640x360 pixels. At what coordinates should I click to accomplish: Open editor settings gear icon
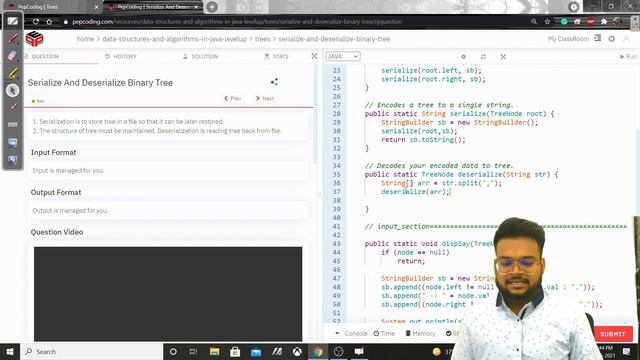(x=463, y=57)
